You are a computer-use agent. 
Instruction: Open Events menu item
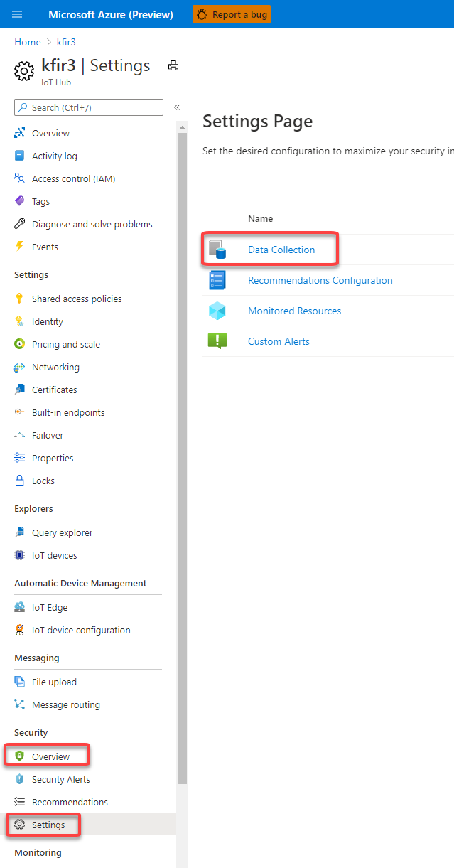pos(45,247)
